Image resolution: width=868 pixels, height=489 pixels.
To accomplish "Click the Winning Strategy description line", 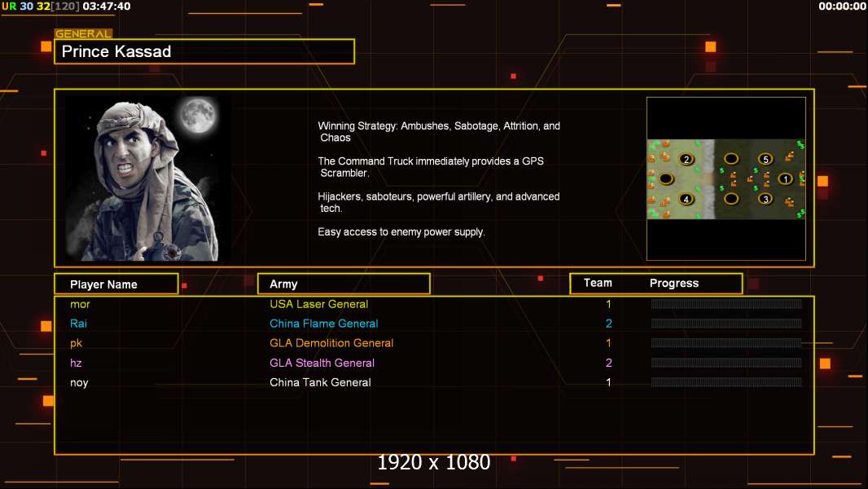I will tap(439, 132).
